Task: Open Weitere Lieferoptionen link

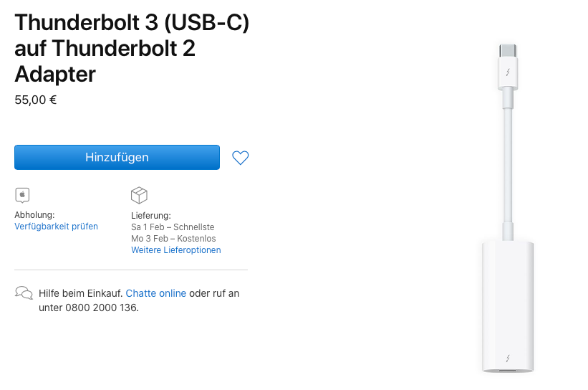Action: click(x=175, y=250)
